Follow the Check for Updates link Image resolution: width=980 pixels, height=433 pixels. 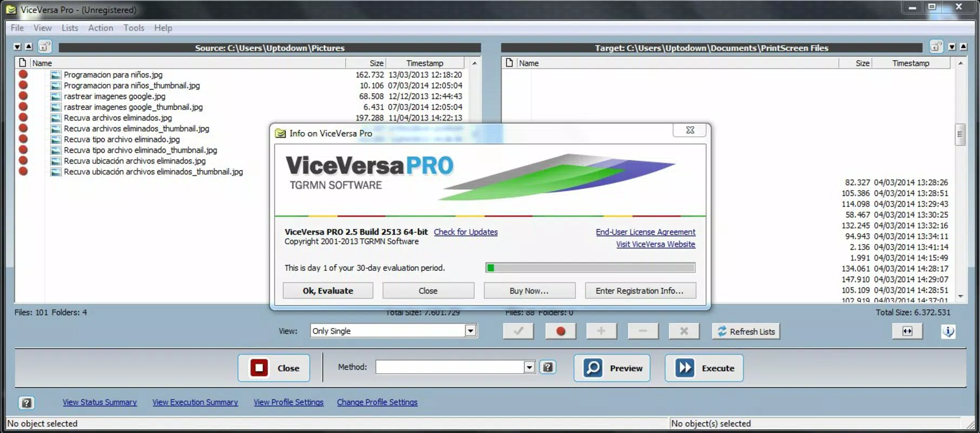466,232
